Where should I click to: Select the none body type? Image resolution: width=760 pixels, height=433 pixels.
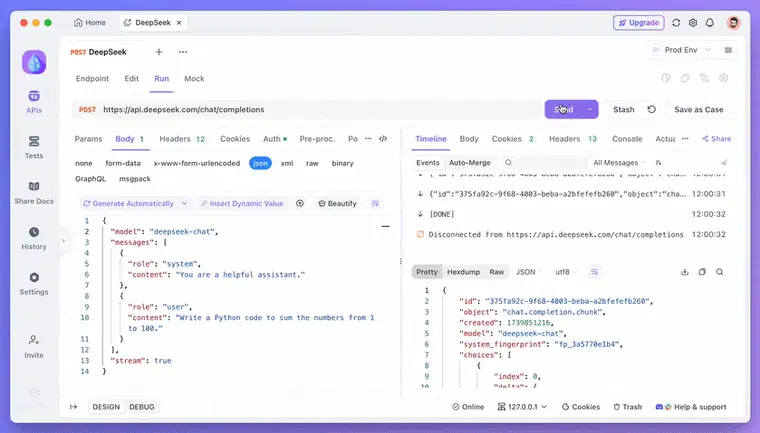point(84,163)
